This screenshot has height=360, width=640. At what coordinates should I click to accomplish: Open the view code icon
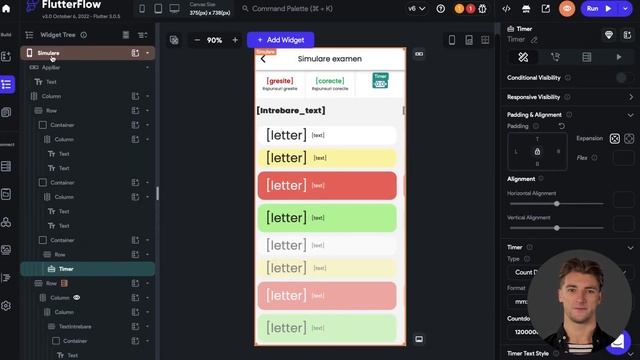506,9
